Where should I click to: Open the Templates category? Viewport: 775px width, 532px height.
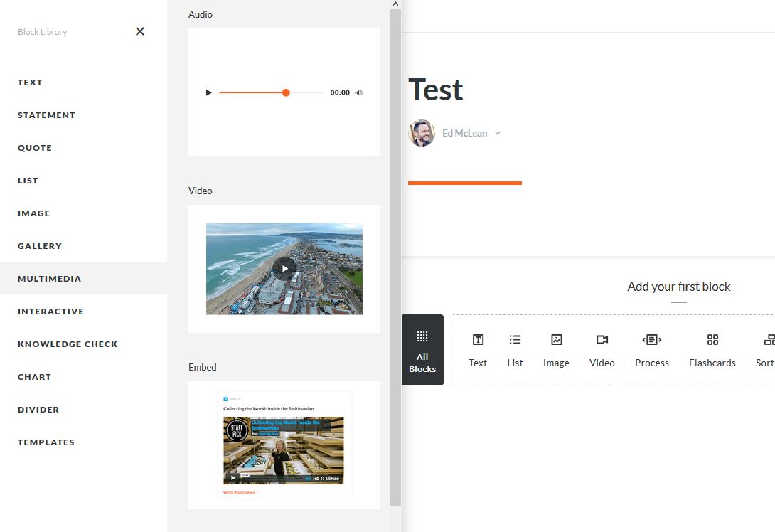46,442
